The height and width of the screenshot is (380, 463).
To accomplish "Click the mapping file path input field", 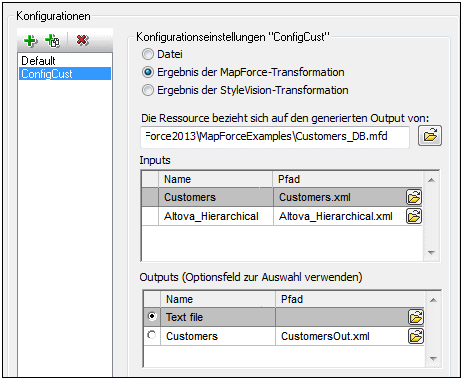I will tap(275, 136).
